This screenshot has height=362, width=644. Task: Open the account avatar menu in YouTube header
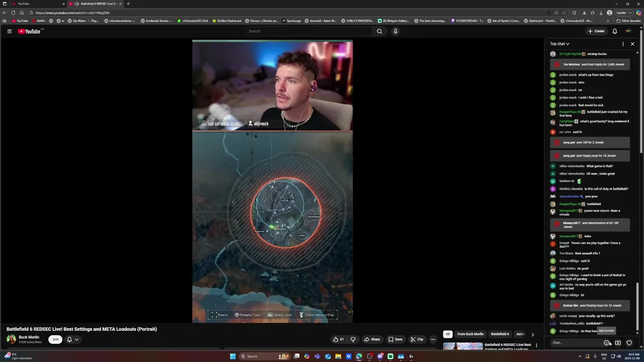click(x=628, y=31)
